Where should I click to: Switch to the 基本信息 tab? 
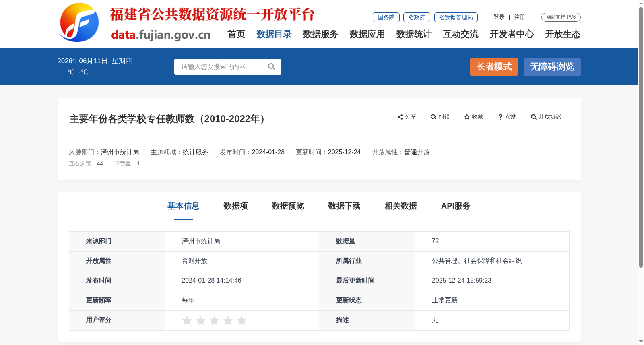coord(184,206)
